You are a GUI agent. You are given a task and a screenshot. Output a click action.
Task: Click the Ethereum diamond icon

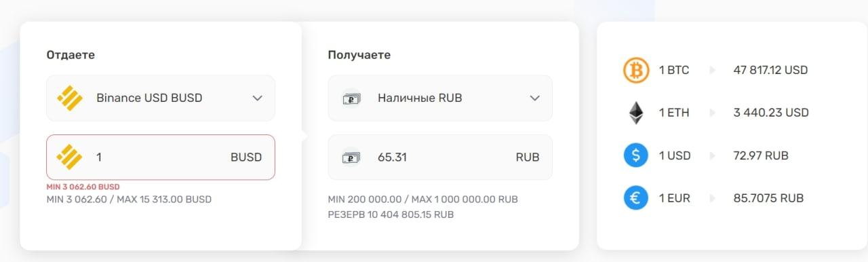636,113
